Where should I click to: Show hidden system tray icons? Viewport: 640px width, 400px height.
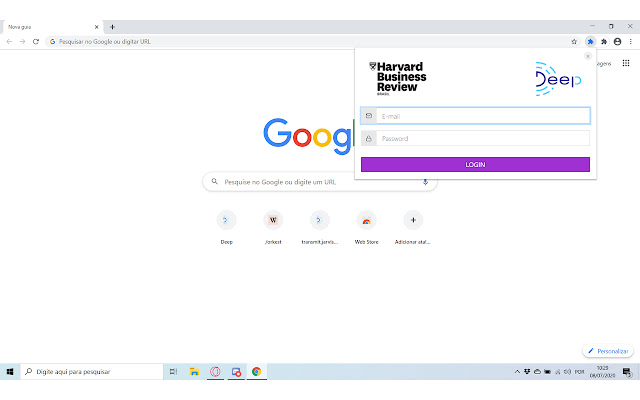pos(517,372)
